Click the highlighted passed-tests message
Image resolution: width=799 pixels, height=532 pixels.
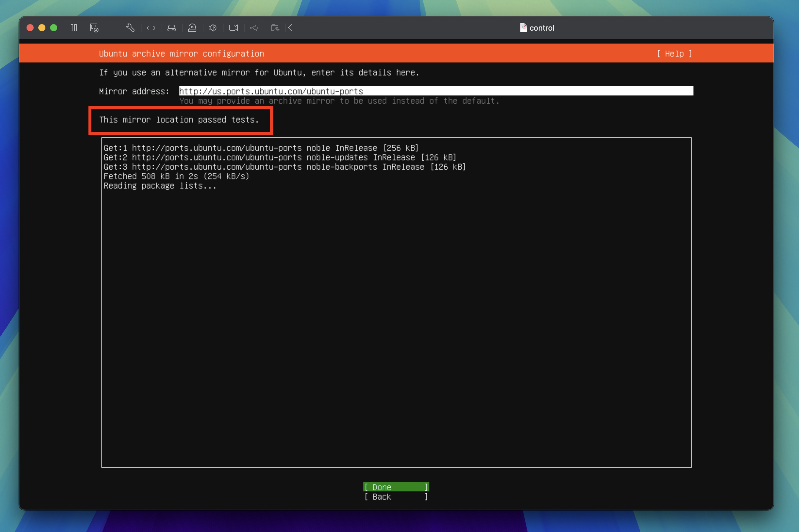tap(179, 120)
